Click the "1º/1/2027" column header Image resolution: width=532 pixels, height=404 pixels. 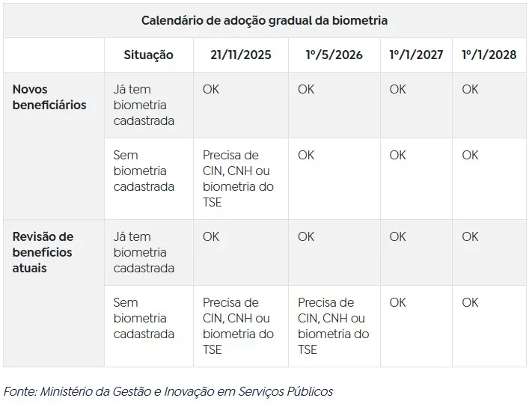pos(416,55)
